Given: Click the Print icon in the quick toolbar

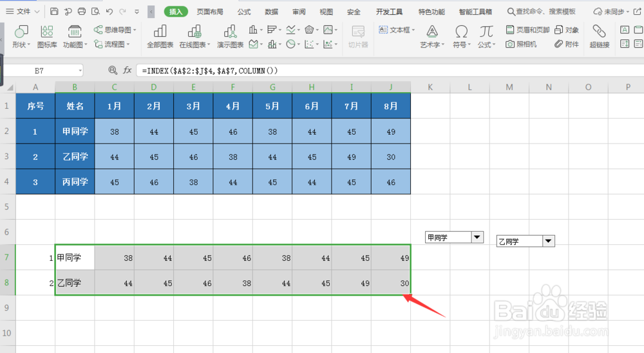Looking at the screenshot, I should pyautogui.click(x=82, y=12).
